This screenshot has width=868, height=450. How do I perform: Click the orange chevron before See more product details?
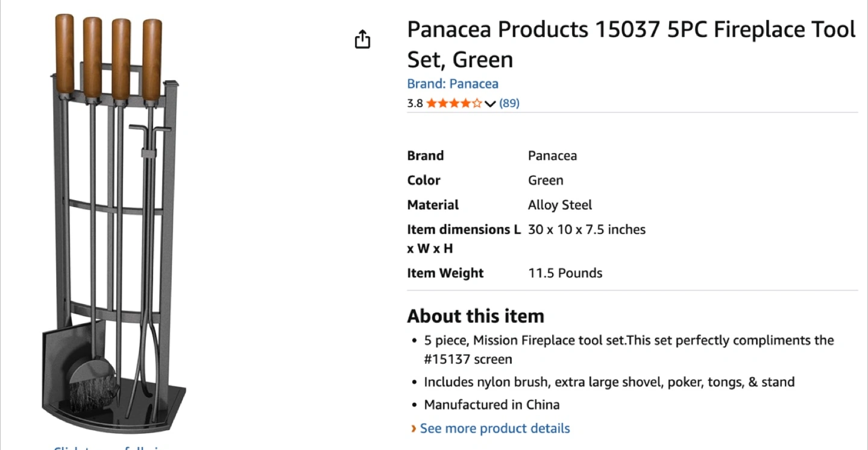(x=414, y=428)
